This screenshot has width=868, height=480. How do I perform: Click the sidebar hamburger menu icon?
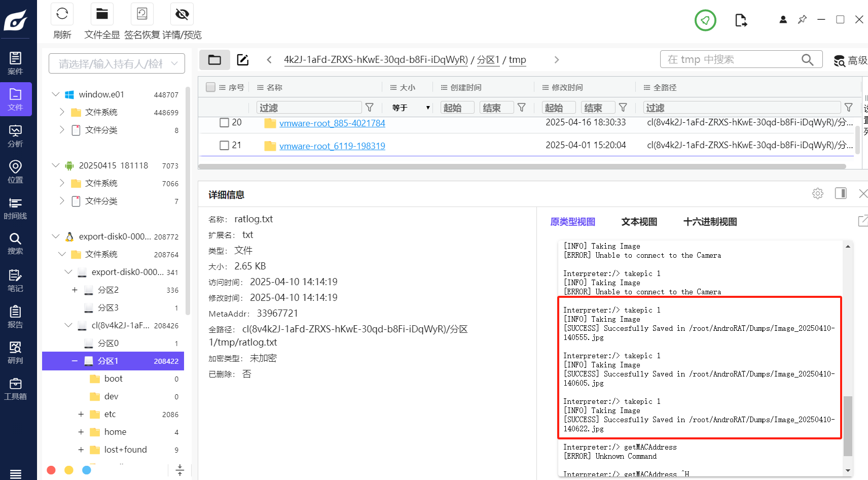tap(16, 474)
